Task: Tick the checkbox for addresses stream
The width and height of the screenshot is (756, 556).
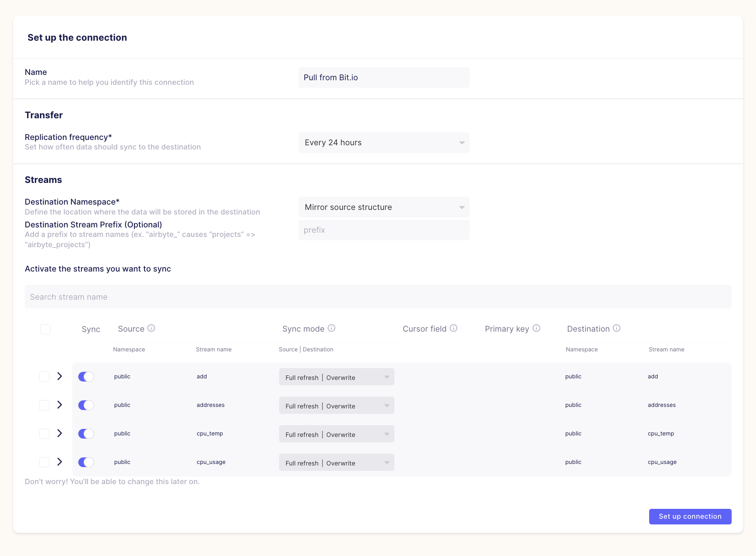Action: point(44,405)
